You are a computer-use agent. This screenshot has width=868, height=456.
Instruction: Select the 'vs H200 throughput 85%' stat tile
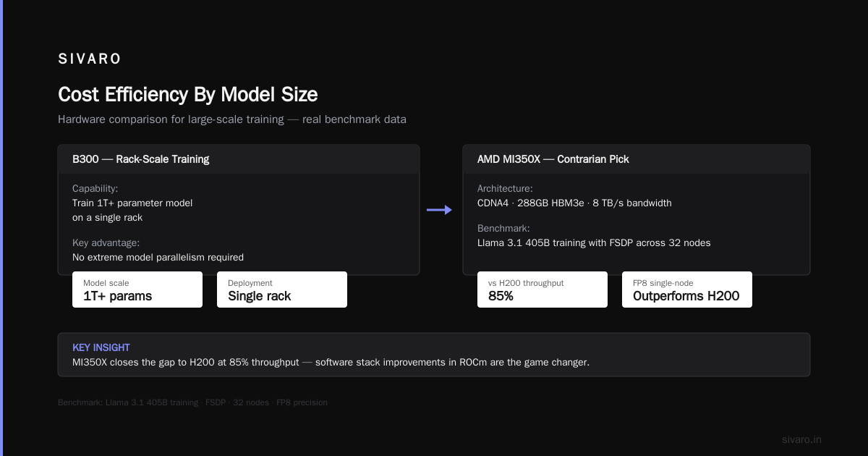542,290
